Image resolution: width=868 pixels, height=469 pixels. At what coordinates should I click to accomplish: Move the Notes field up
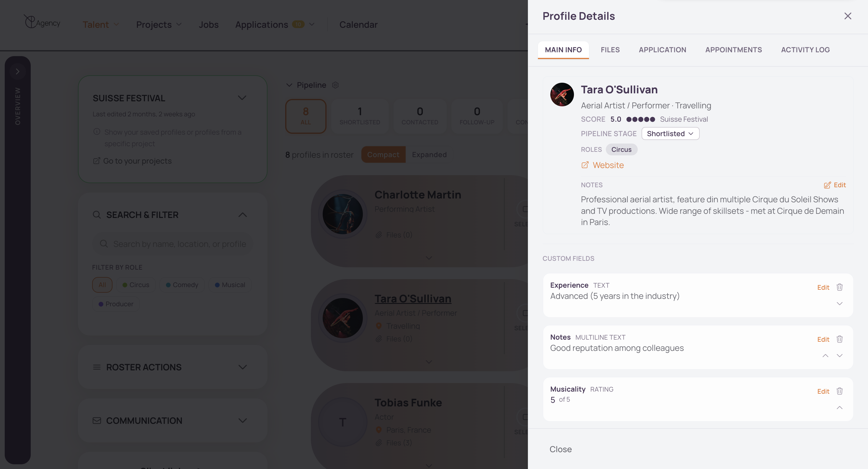click(x=825, y=356)
